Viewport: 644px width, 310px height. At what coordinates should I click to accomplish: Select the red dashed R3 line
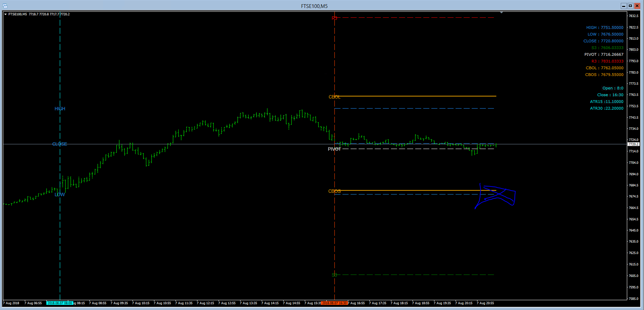414,17
